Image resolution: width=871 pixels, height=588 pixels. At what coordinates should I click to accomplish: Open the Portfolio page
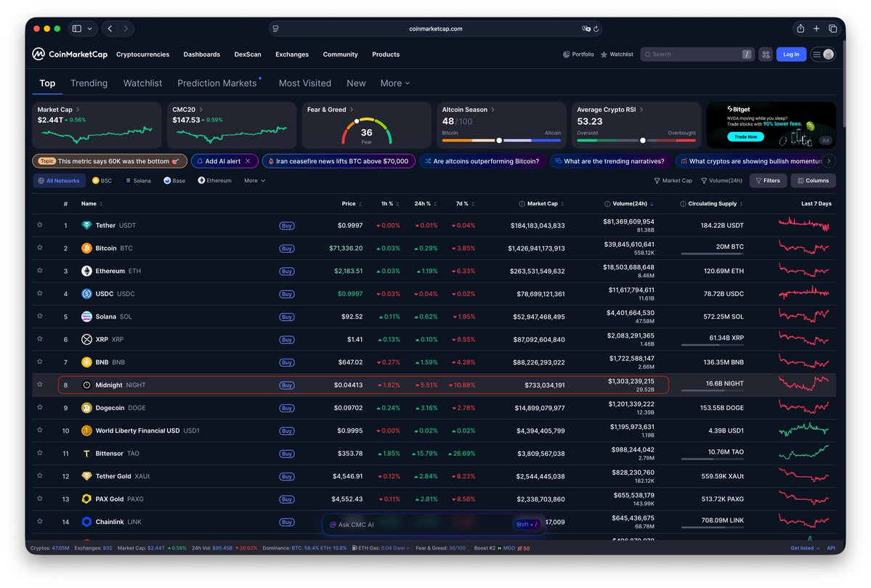coord(578,54)
